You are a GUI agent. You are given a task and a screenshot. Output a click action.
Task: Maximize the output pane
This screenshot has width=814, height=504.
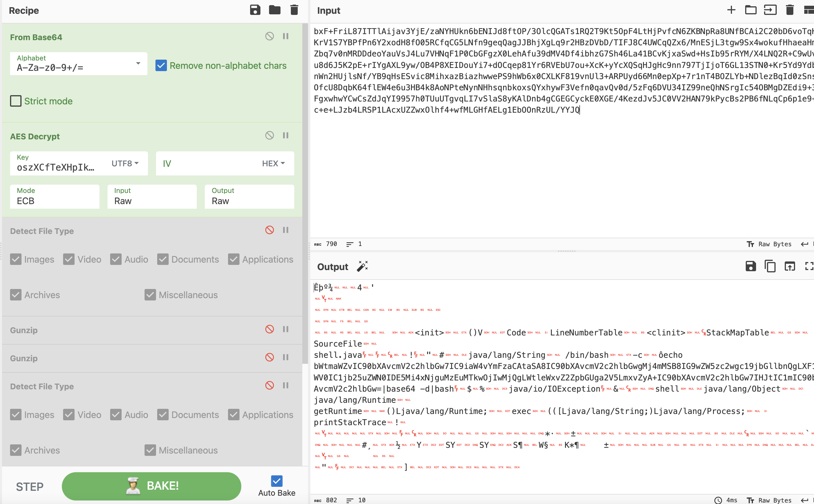(810, 266)
